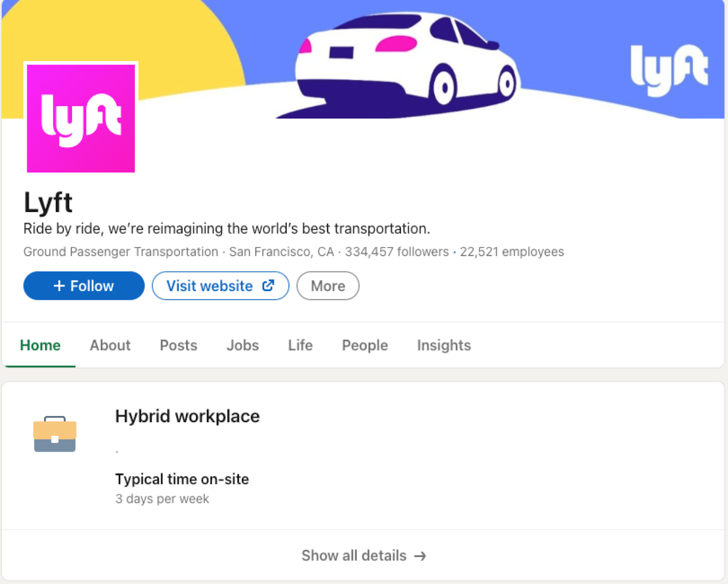Open the Insights tab
Image resolution: width=728 pixels, height=584 pixels.
pos(444,345)
